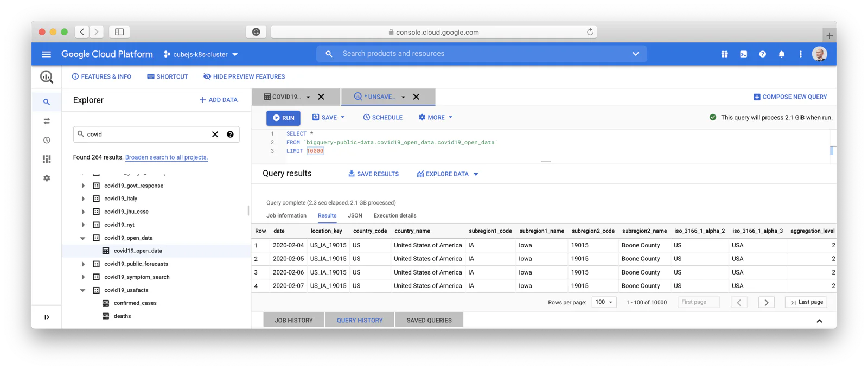This screenshot has width=868, height=370.
Task: Reload the page in the browser
Action: coord(590,32)
